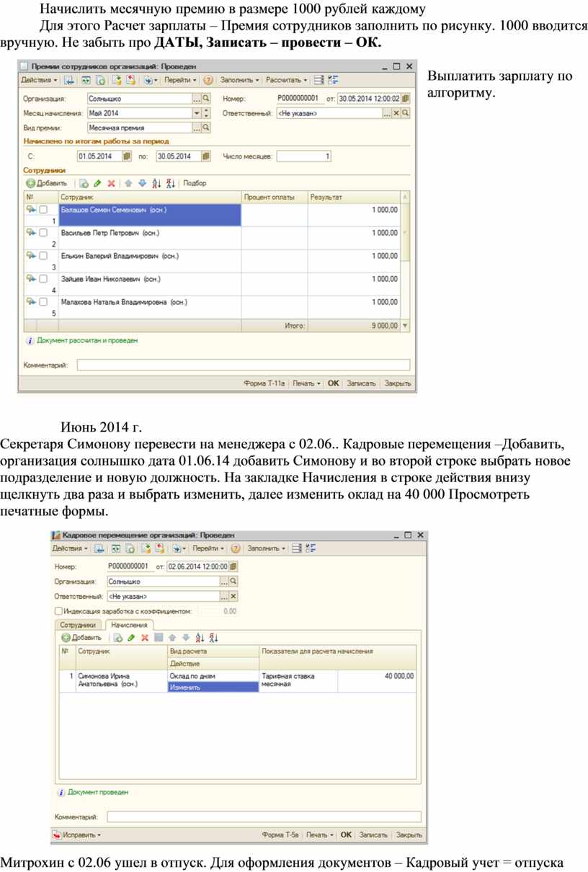Image resolution: width=588 pixels, height=872 pixels.
Task: Click OK in Премии сотрудников window
Action: tap(334, 384)
